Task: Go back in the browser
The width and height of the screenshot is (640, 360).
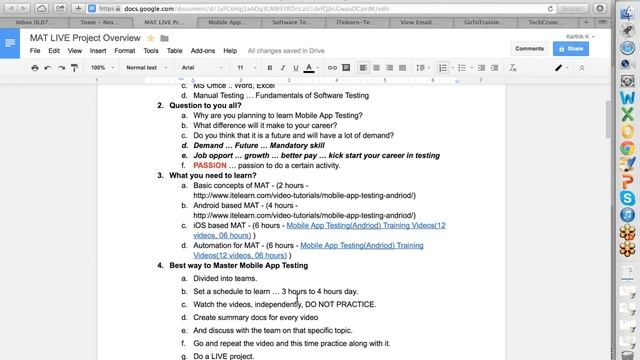Action: tap(11, 8)
